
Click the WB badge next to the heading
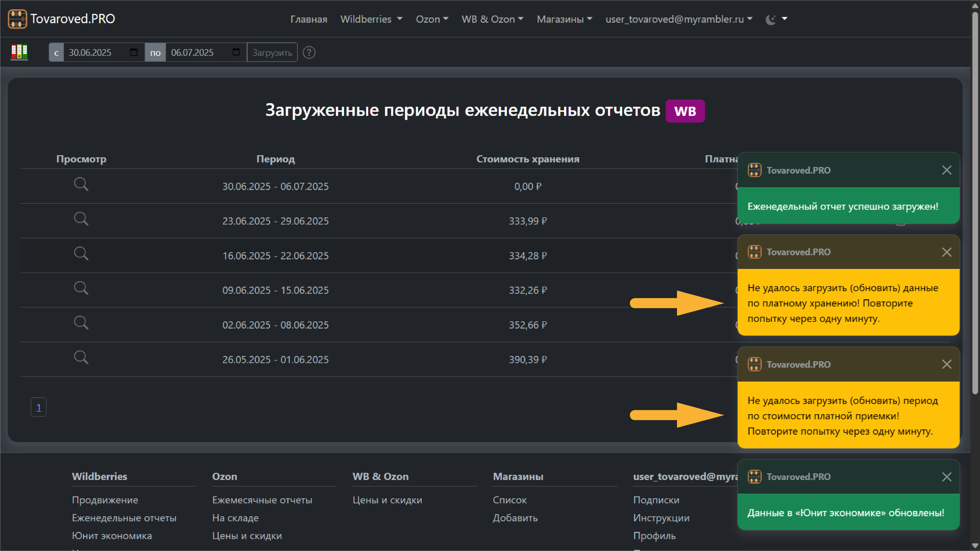(685, 111)
